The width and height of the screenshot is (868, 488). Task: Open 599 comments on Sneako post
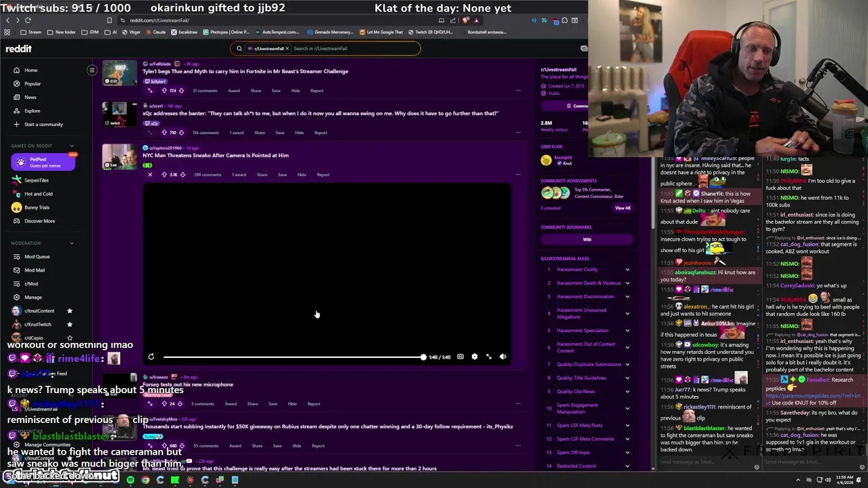[x=208, y=175]
